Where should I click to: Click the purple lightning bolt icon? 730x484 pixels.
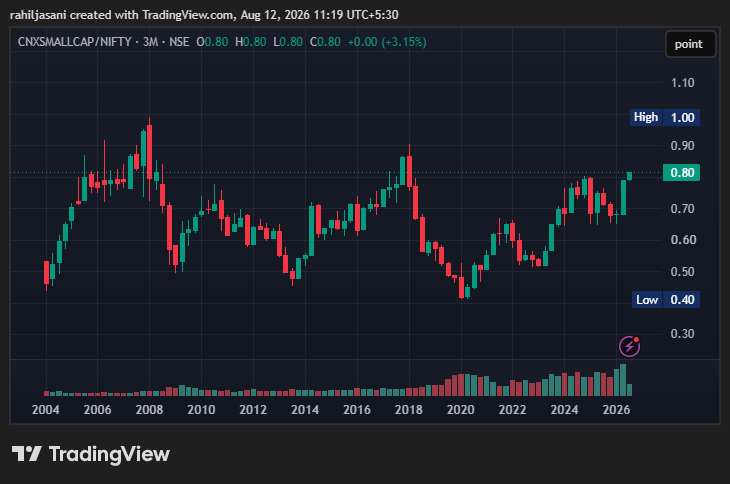[x=629, y=346]
